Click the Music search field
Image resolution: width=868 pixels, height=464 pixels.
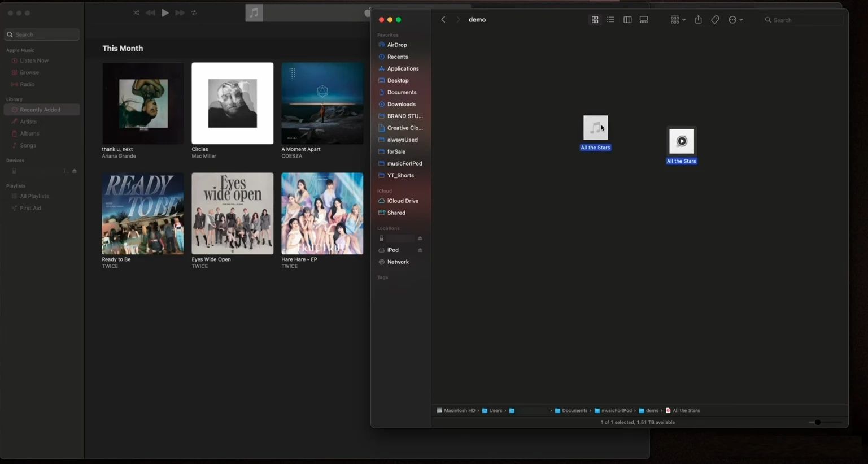(x=42, y=34)
